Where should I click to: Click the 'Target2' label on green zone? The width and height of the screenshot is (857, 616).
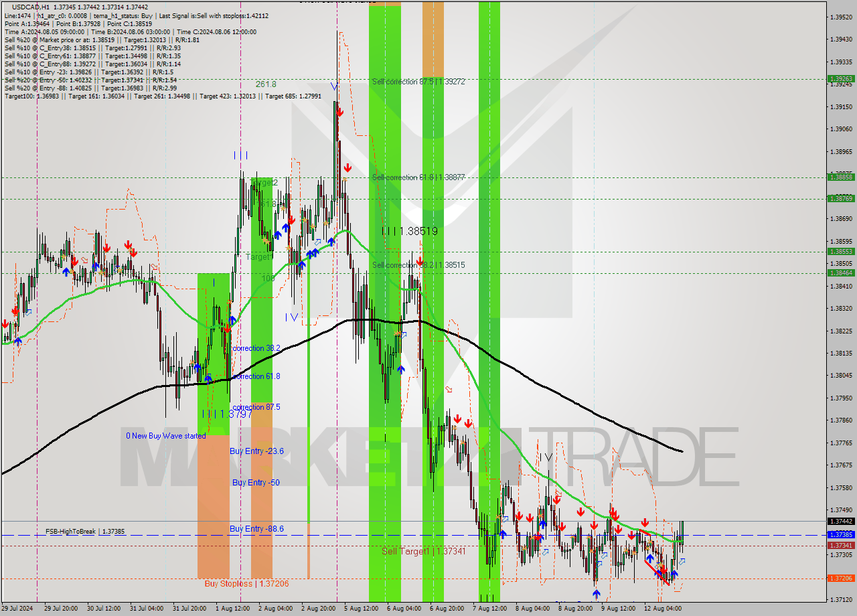tap(264, 183)
